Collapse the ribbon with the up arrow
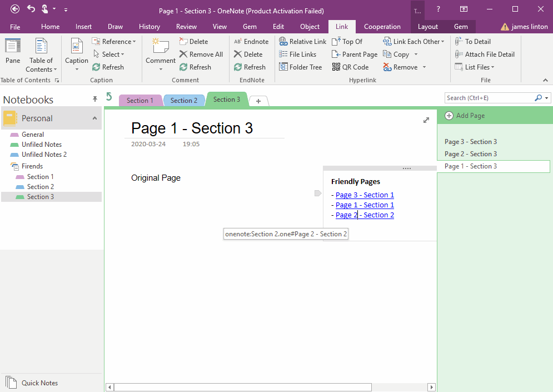The image size is (553, 392). (546, 81)
